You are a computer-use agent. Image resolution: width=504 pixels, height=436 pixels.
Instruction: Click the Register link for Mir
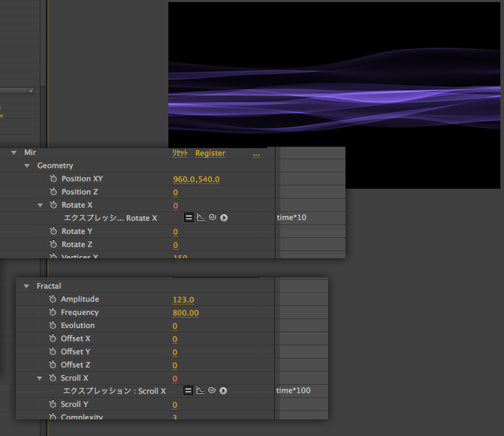210,153
